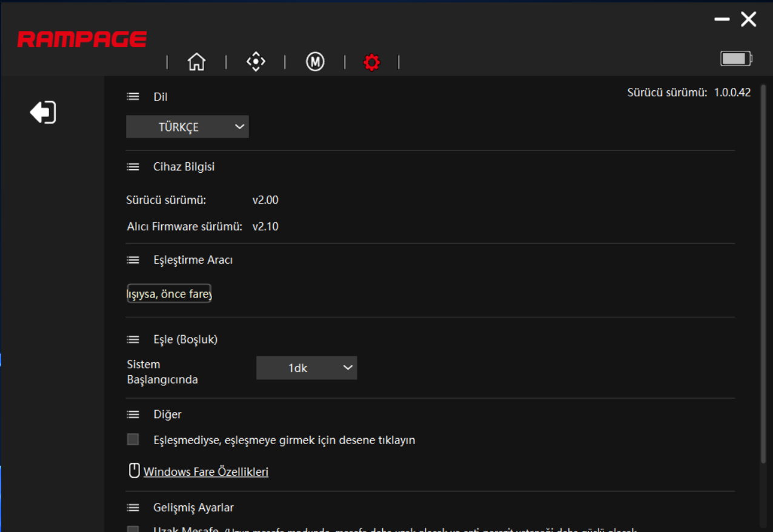
Task: Click the mouse icon beside Windows Fare Özellikleri
Action: pyautogui.click(x=133, y=470)
